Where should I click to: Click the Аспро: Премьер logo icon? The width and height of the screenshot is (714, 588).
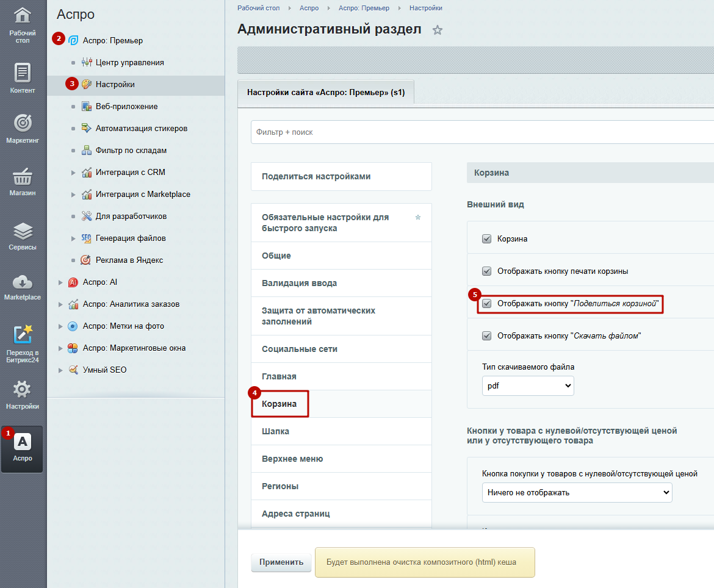tap(73, 40)
